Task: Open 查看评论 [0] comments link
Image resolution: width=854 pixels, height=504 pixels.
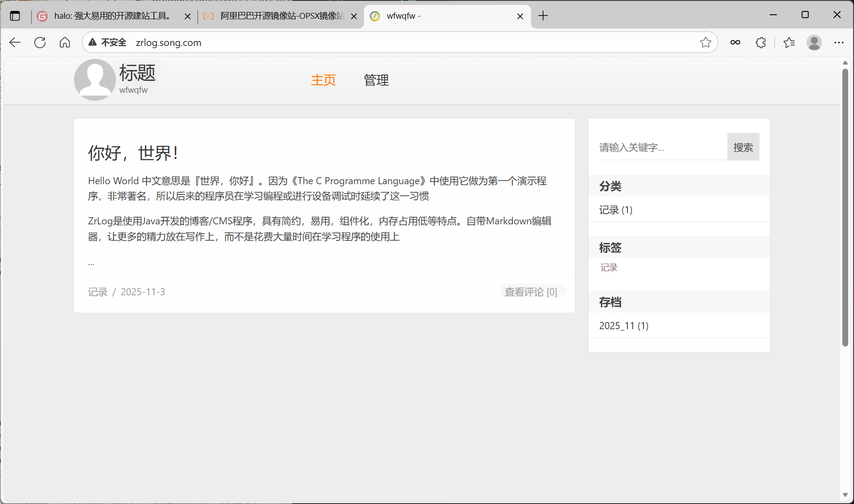Action: pyautogui.click(x=531, y=292)
